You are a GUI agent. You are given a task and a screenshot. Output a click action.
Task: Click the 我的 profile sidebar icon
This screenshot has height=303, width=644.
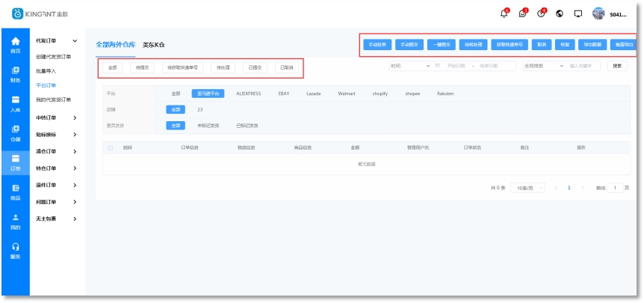coord(15,221)
